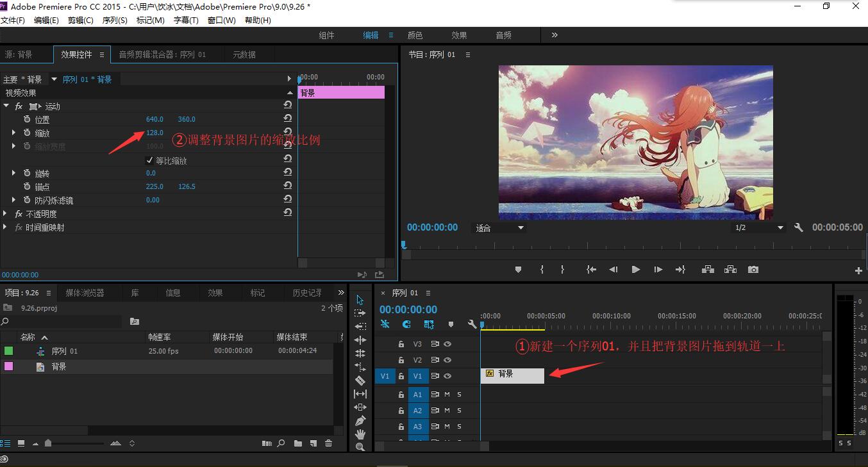The height and width of the screenshot is (467, 868).
Task: Show more workspaces via double chevron
Action: click(x=555, y=35)
